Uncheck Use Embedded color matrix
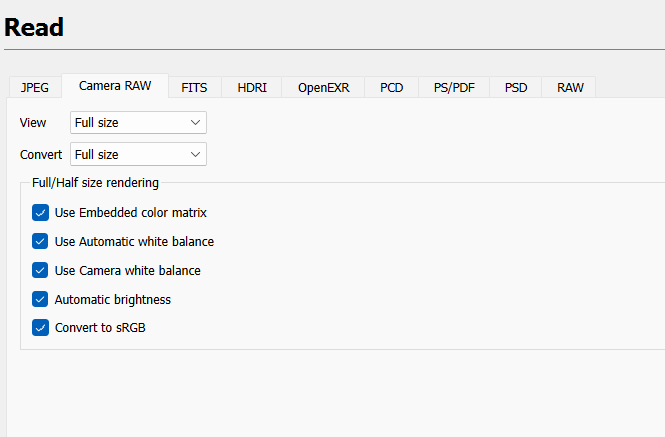The width and height of the screenshot is (665, 437). click(40, 212)
